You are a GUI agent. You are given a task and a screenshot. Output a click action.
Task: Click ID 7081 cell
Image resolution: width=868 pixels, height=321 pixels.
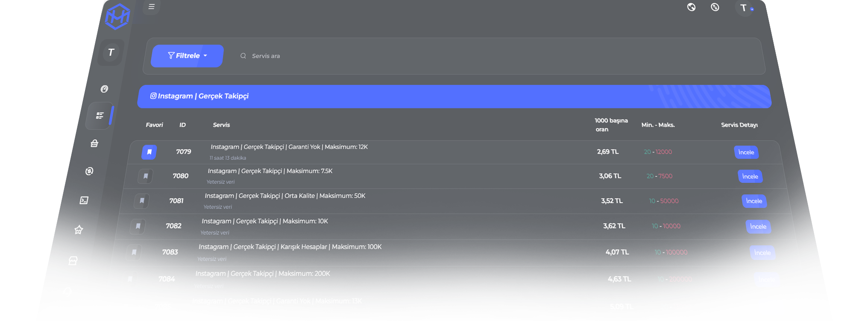pyautogui.click(x=176, y=201)
